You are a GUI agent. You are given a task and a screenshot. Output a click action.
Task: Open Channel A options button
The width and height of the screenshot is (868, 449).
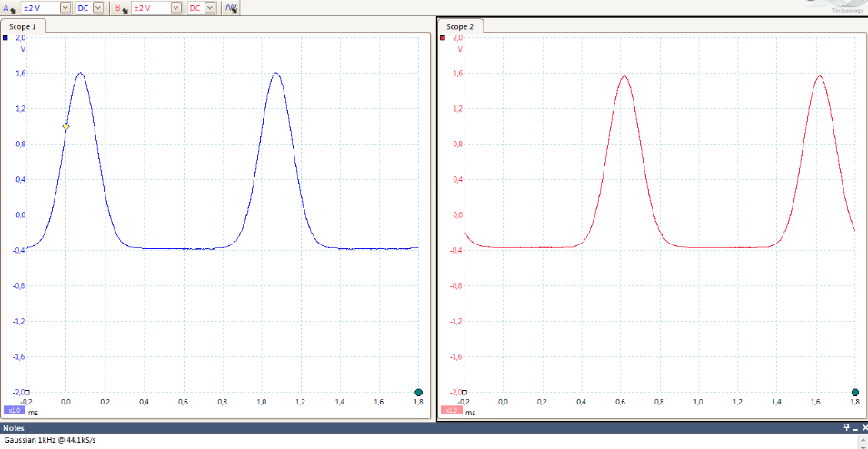click(x=10, y=8)
